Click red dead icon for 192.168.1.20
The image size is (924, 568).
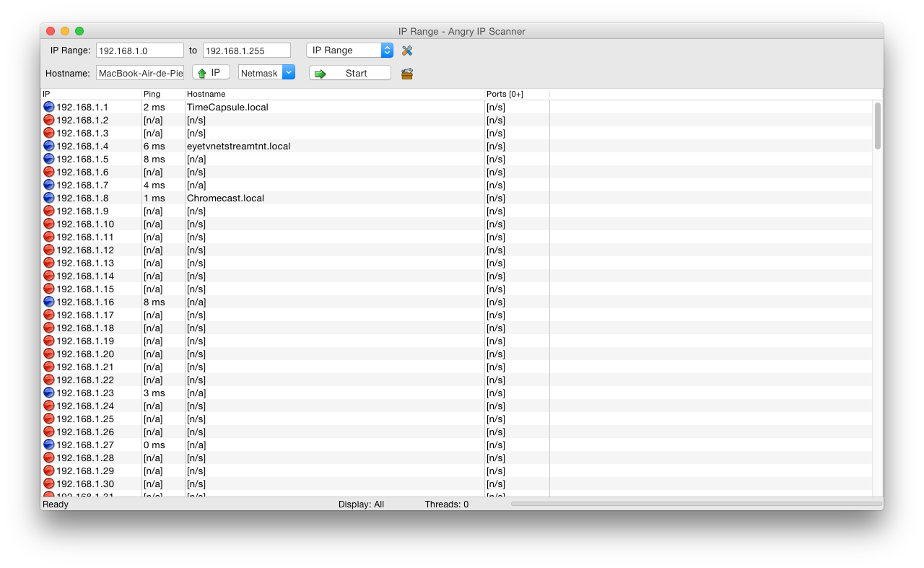49,354
